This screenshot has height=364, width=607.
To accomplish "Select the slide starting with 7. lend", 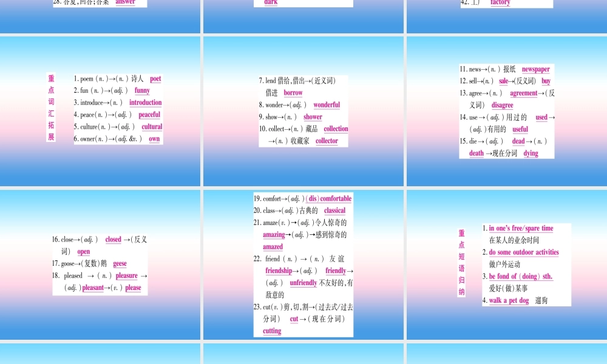I will point(303,112).
